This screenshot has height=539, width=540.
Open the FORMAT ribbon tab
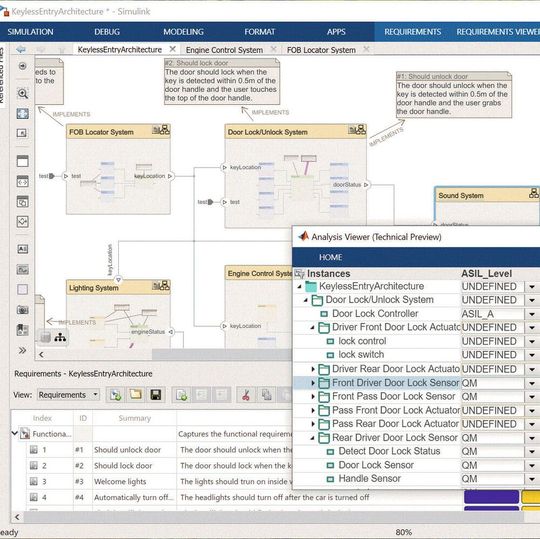click(260, 32)
